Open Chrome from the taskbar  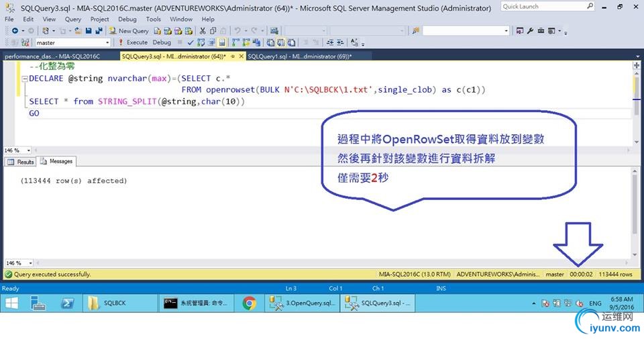coord(249,303)
